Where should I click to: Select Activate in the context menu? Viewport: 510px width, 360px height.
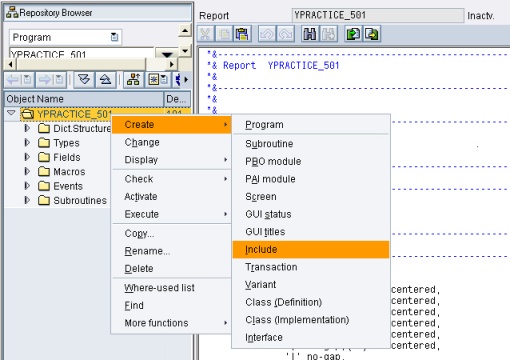(171, 197)
